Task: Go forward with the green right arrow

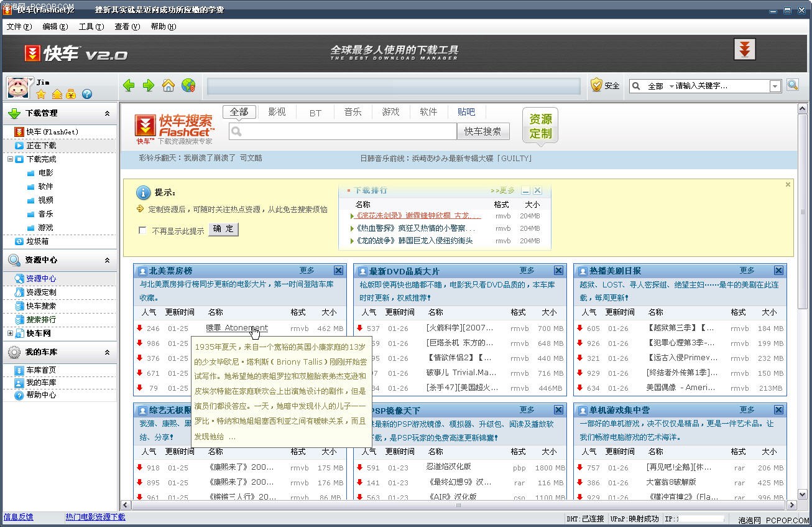Action: (149, 85)
